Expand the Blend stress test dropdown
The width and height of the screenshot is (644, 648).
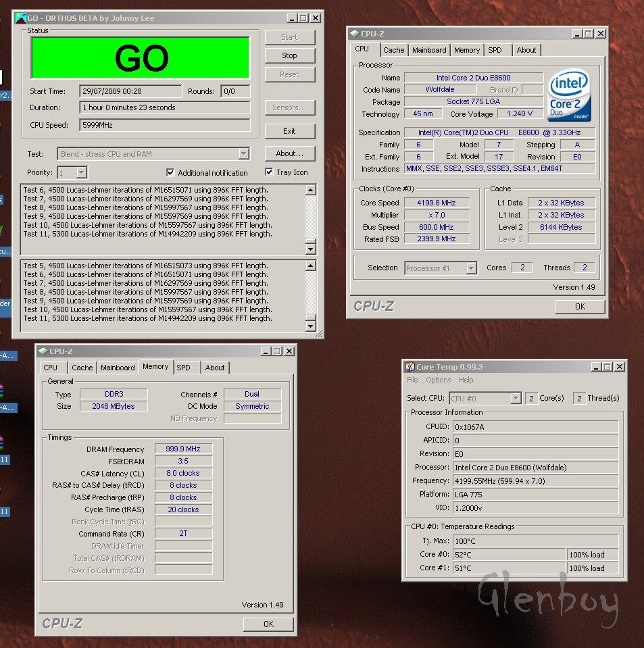(x=243, y=154)
